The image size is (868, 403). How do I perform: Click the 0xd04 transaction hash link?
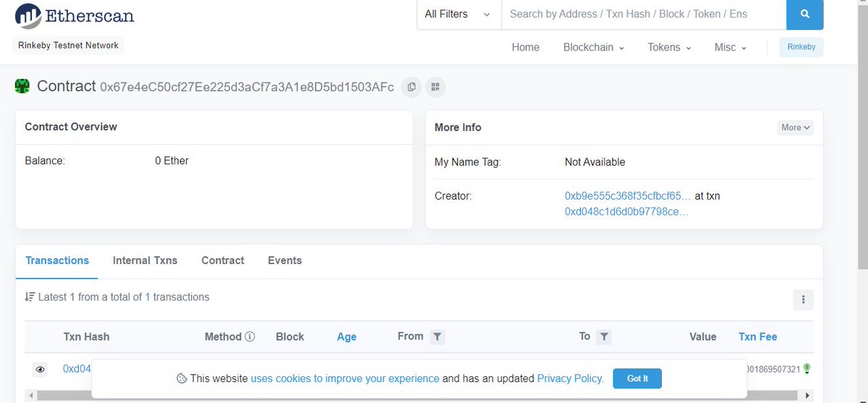pyautogui.click(x=77, y=369)
